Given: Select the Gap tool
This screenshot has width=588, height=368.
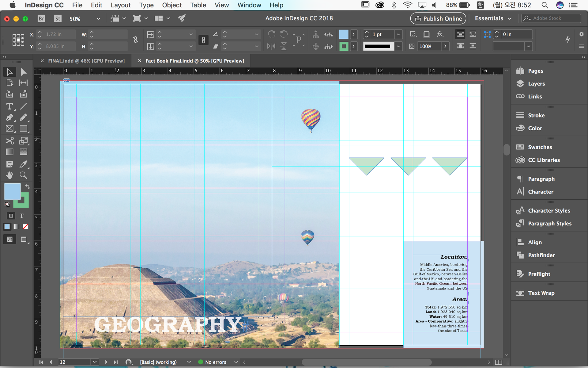Looking at the screenshot, I should coord(23,83).
